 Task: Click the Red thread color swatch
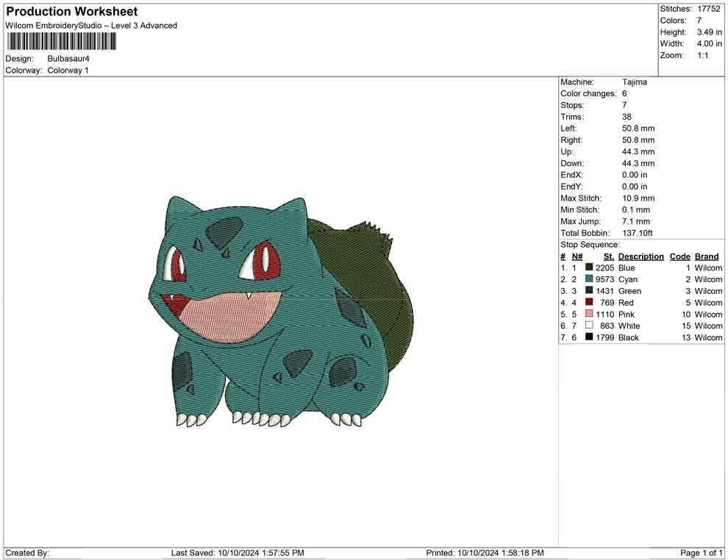coord(589,303)
